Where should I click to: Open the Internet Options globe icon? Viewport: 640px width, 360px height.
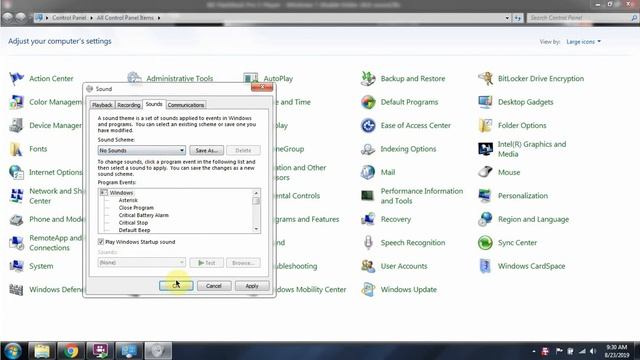17,172
